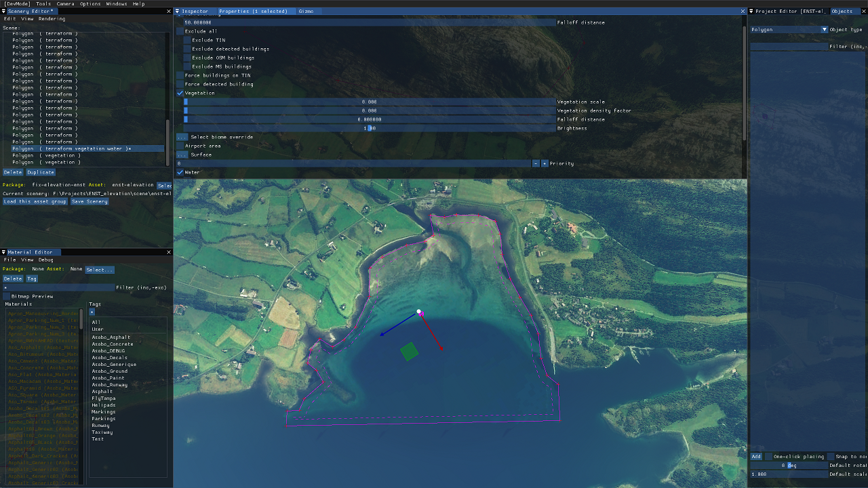Add a new tag with plus button under Tags

point(92,312)
